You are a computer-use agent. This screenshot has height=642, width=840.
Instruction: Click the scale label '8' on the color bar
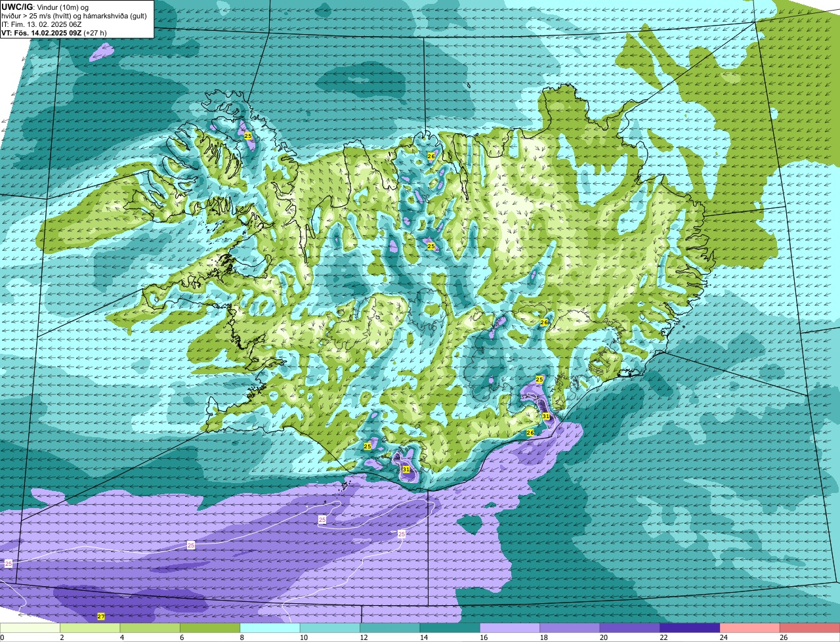tap(243, 637)
